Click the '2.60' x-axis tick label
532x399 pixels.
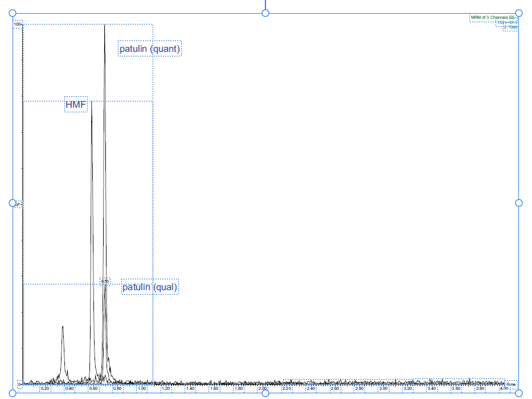coord(335,389)
